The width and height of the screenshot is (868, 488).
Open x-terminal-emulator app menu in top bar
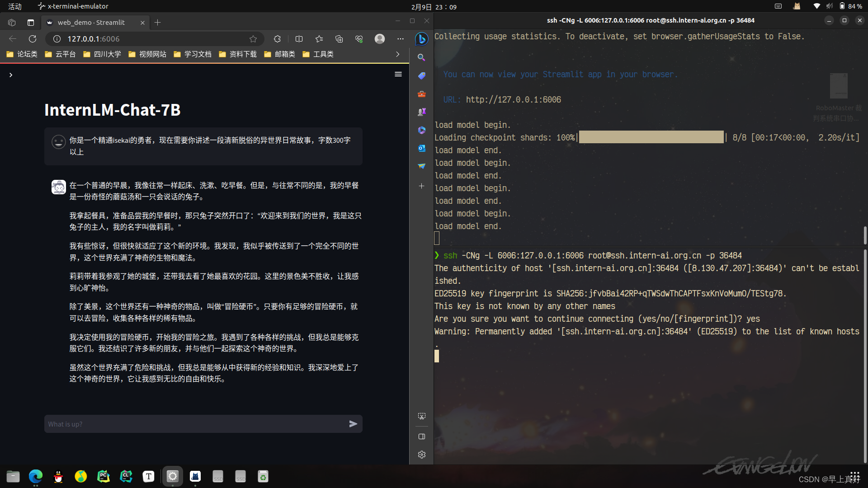(x=73, y=6)
